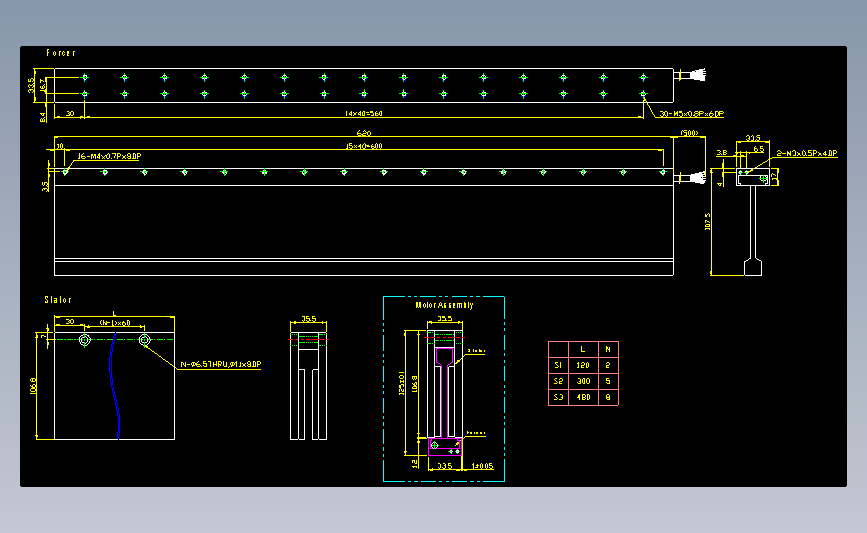Click the 'L' table header cell
The image size is (867, 533).
point(583,349)
